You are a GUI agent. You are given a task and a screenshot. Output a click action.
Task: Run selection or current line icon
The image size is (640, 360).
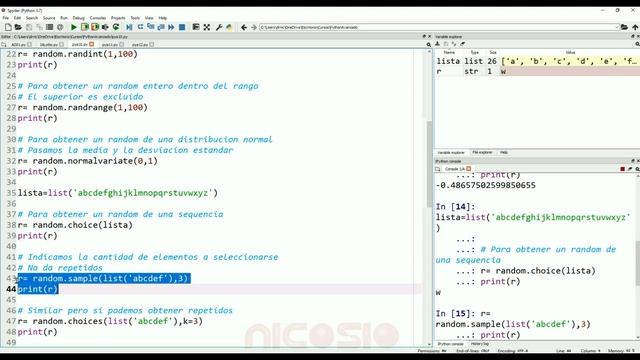(105, 27)
